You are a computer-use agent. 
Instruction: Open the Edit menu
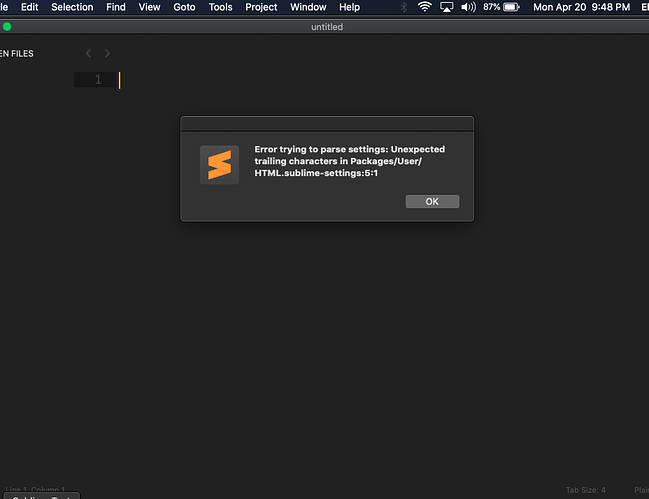click(32, 7)
